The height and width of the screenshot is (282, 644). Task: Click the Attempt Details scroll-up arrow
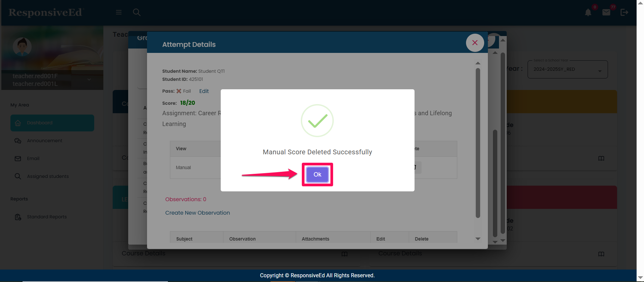tap(478, 63)
